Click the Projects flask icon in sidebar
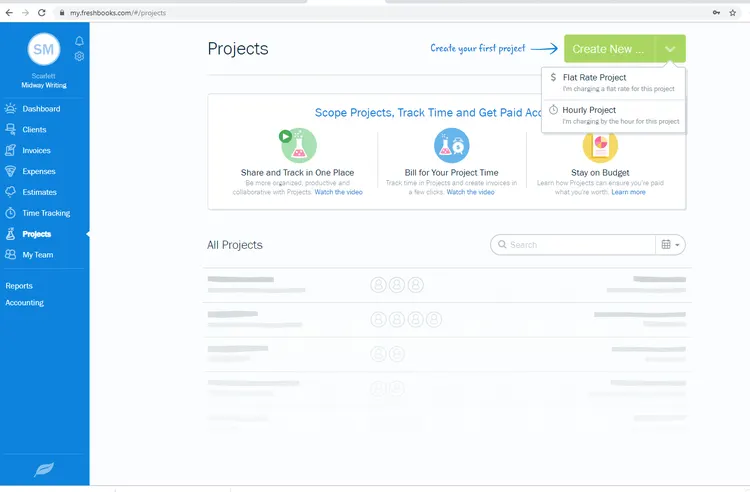The image size is (750, 492). tap(11, 234)
